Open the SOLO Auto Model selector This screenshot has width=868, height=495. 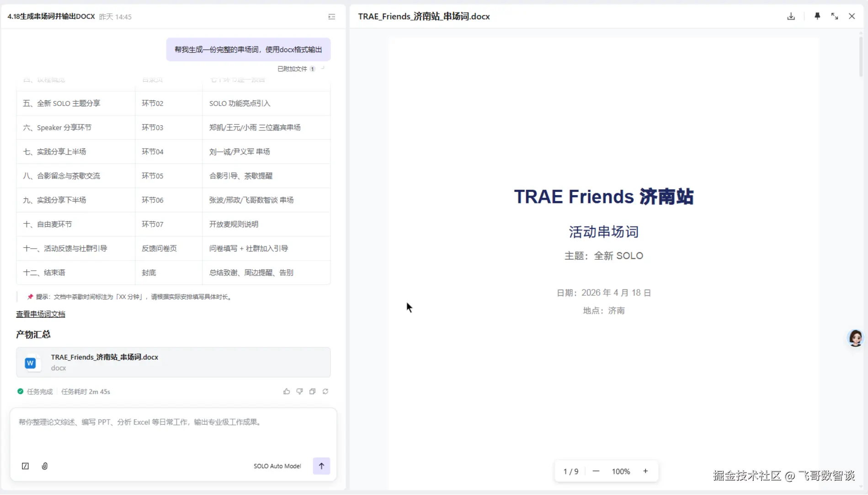pyautogui.click(x=277, y=466)
